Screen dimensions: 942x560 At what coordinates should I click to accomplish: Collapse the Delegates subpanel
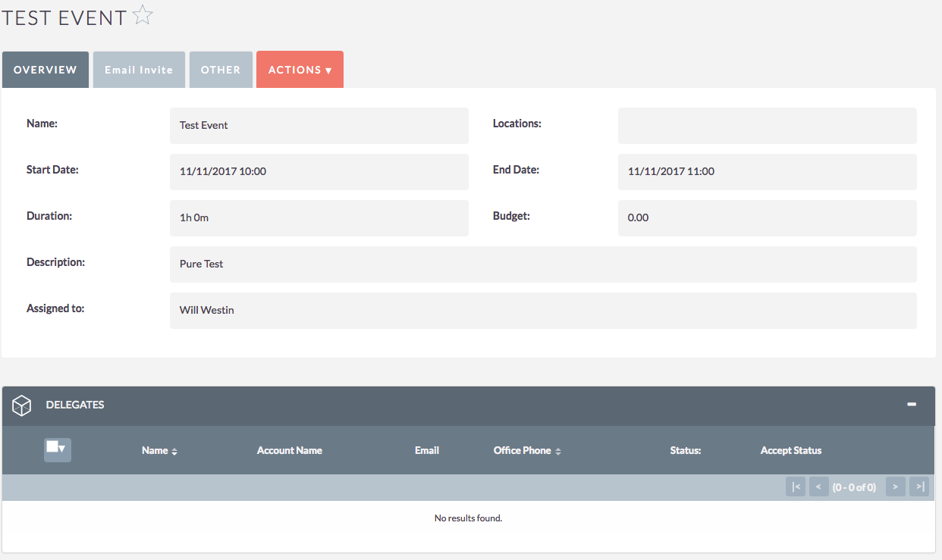click(912, 405)
